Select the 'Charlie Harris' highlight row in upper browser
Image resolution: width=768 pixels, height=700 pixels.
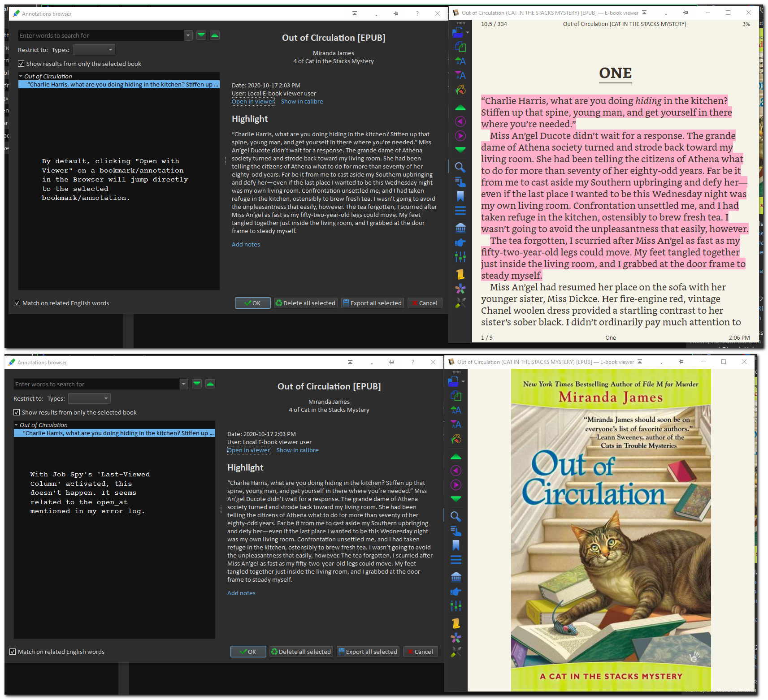(x=119, y=84)
